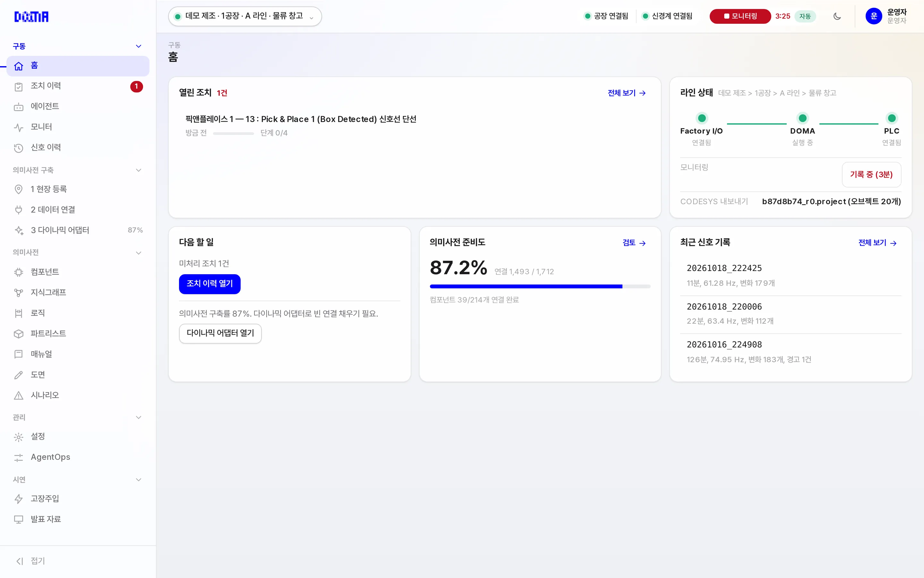The height and width of the screenshot is (578, 924).
Task: Select the 에이전트 robot icon
Action: [x=18, y=107]
